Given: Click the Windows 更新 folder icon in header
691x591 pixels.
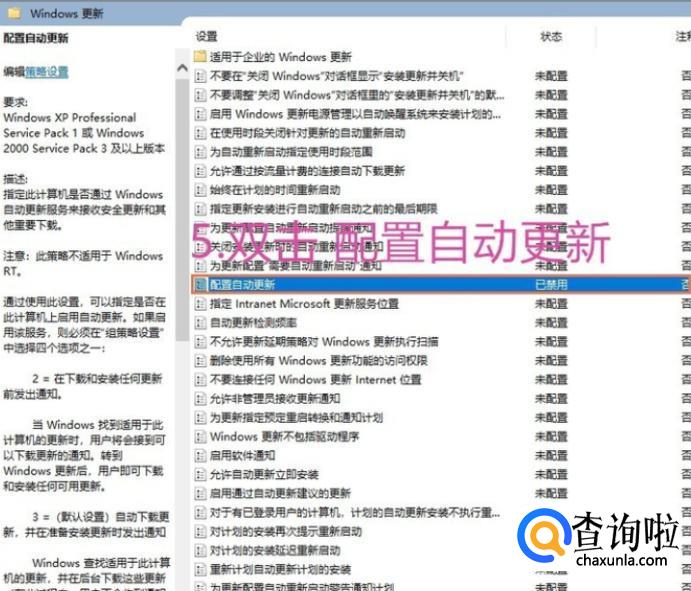Looking at the screenshot, I should coord(14,13).
